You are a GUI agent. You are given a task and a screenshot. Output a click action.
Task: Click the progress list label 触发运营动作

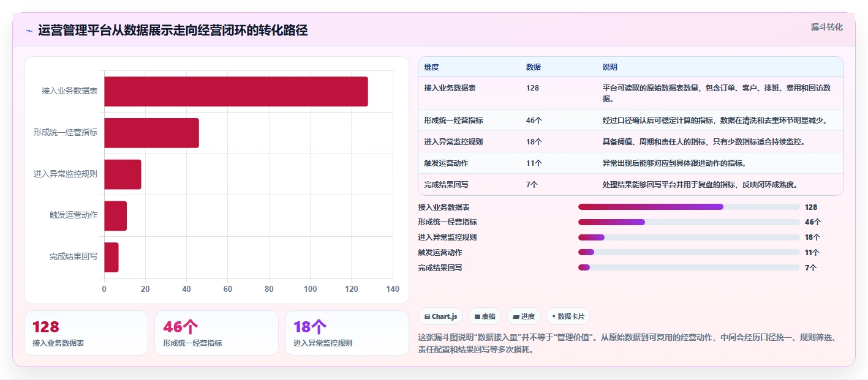[440, 252]
